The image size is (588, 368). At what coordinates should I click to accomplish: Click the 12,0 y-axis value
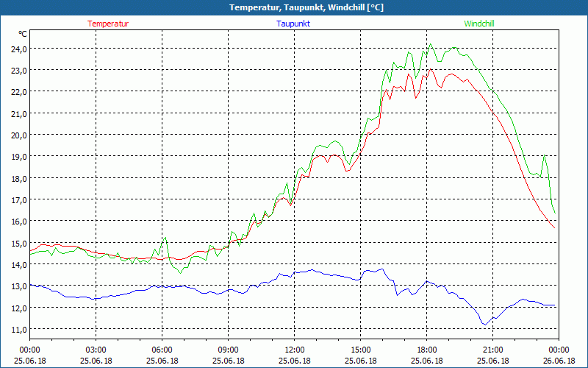click(x=19, y=308)
